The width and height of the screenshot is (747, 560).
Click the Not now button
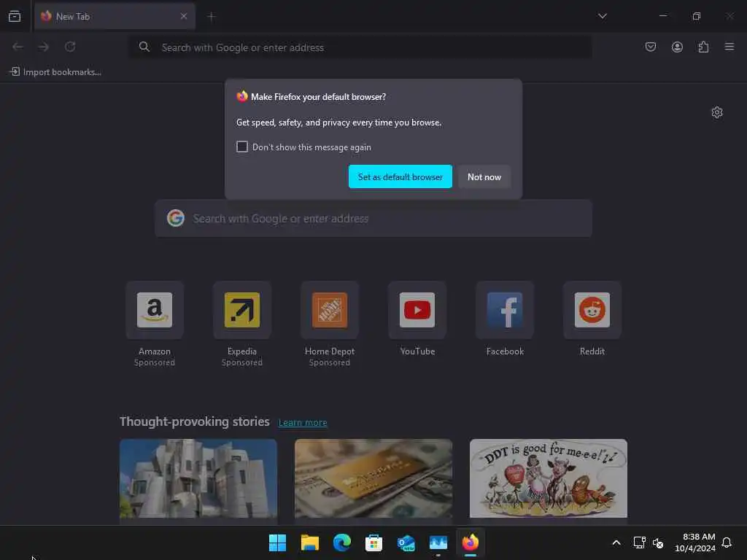coord(484,176)
